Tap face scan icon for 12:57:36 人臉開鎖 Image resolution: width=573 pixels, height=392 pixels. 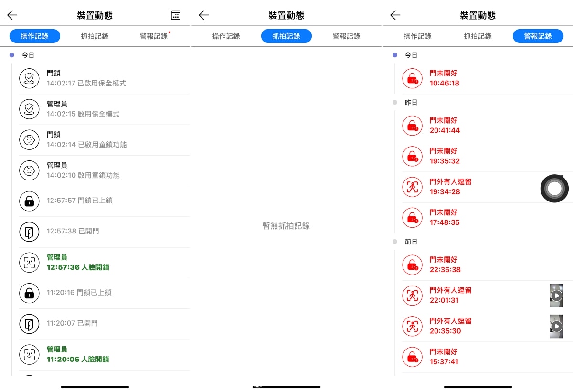[x=29, y=263]
